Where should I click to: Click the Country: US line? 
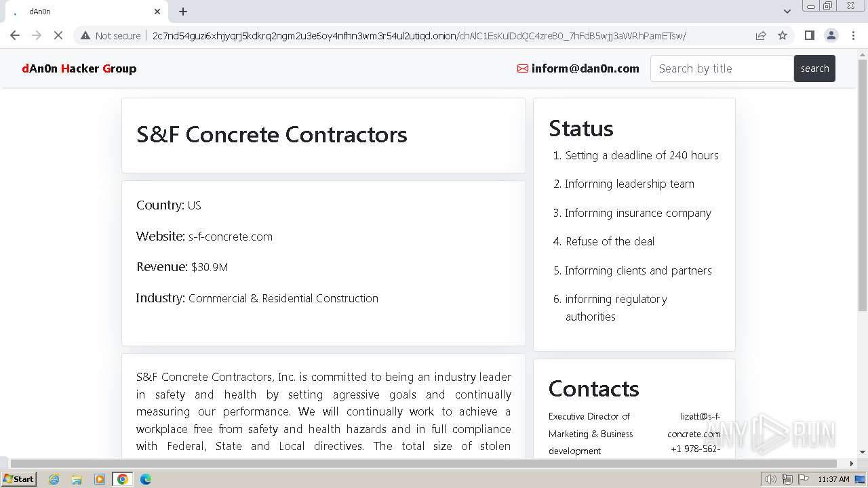169,205
